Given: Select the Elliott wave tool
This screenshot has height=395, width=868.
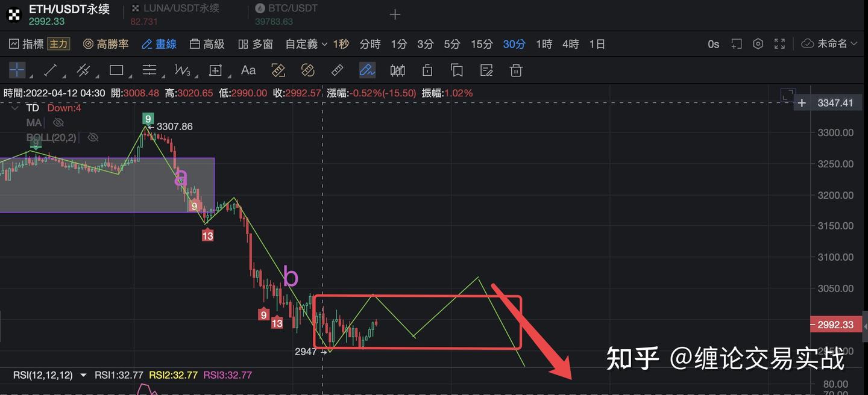Looking at the screenshot, I should (x=181, y=70).
